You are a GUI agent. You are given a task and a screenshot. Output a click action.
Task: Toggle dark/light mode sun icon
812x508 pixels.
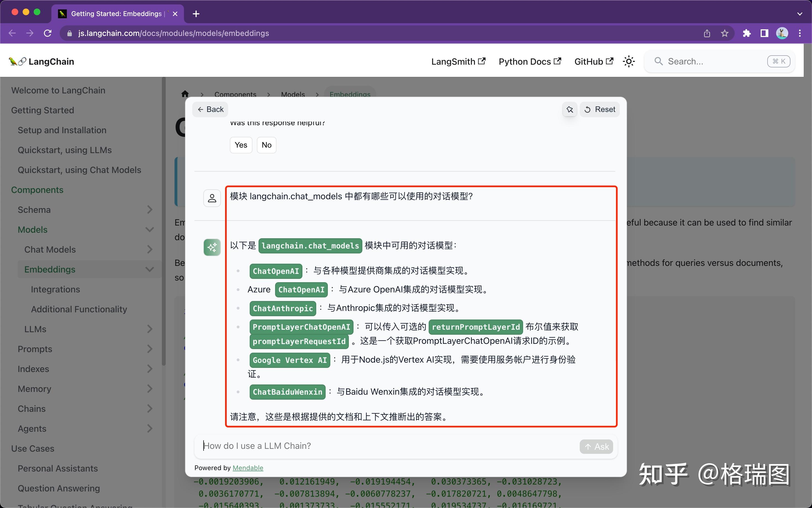pos(629,61)
